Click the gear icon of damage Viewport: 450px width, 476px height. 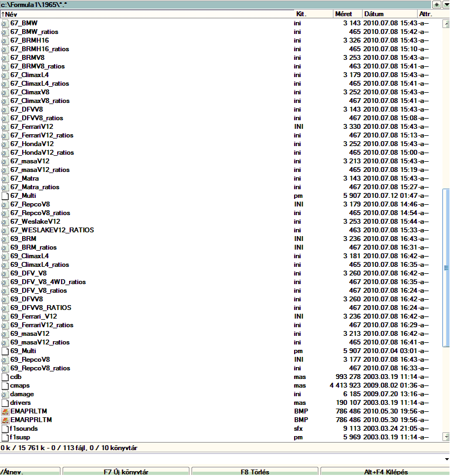tap(5, 395)
